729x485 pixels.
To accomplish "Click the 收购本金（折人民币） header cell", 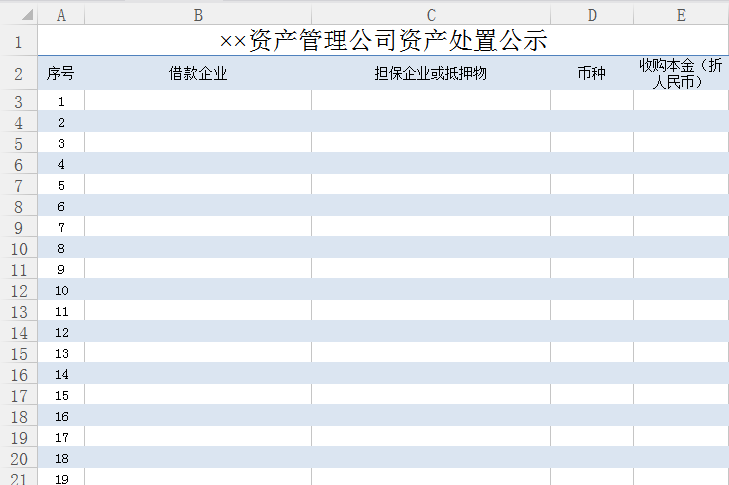I will [681, 73].
